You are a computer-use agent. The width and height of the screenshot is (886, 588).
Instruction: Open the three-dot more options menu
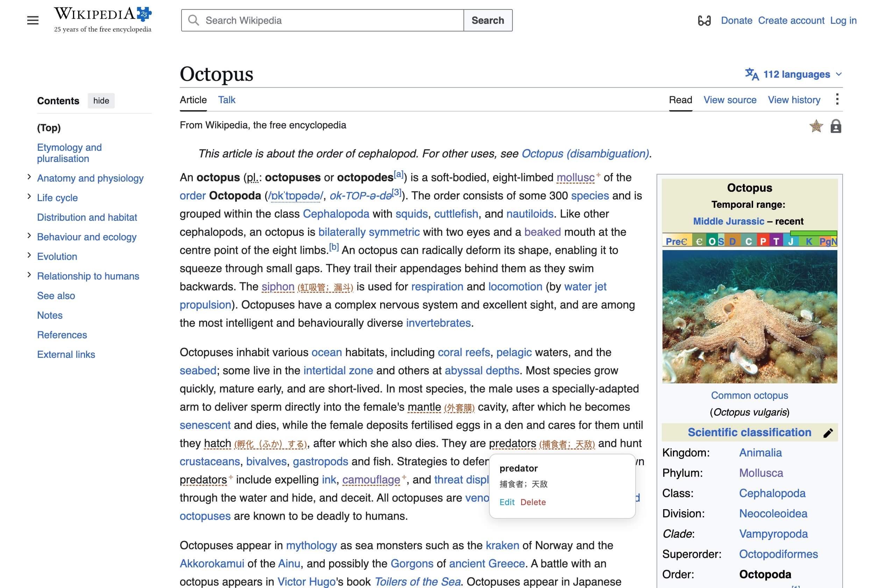pos(837,99)
